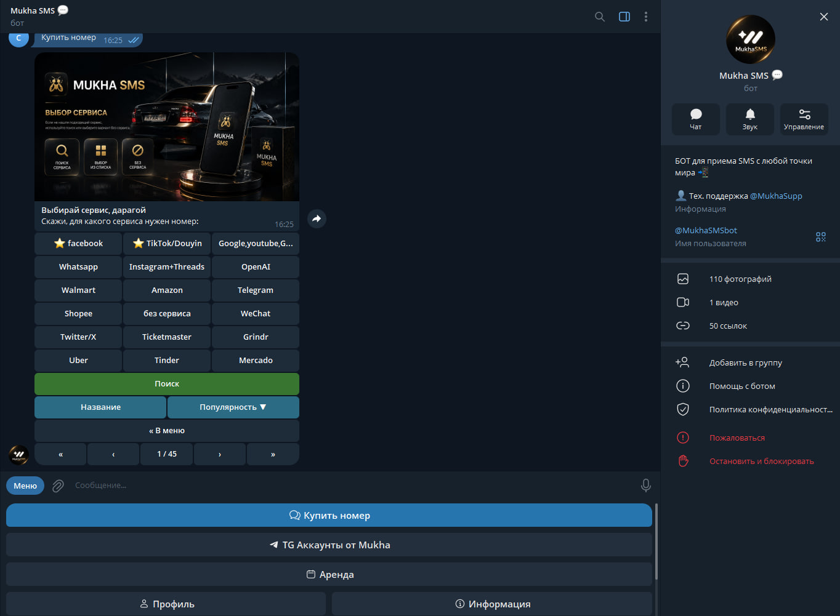Open the blue Меню bot menu button
This screenshot has height=616, width=840.
point(25,486)
